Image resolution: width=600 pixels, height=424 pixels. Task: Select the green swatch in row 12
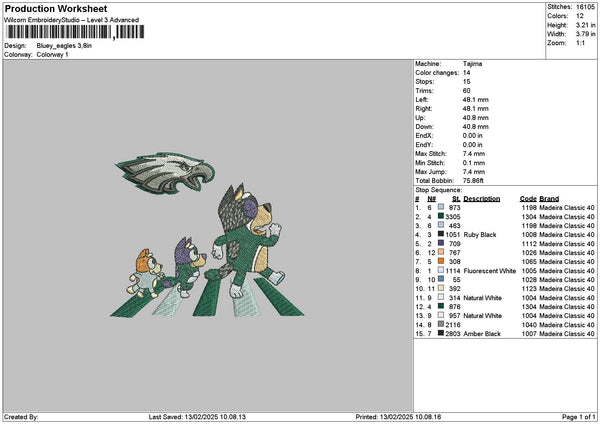point(441,306)
